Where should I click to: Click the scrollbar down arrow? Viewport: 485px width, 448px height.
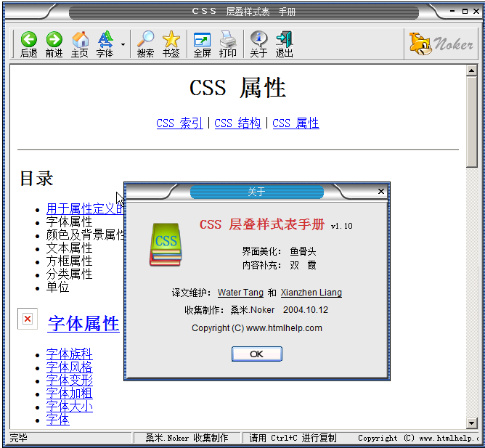tap(472, 423)
